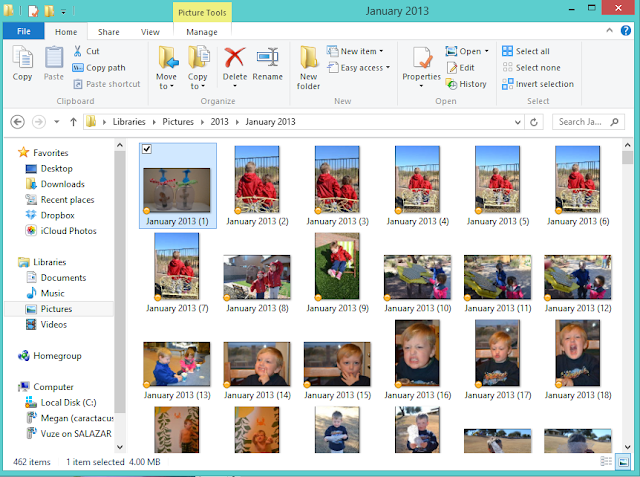Open Quick Access Toolbar customize arrow
Screen dimensions: 640x477
[x=63, y=12]
